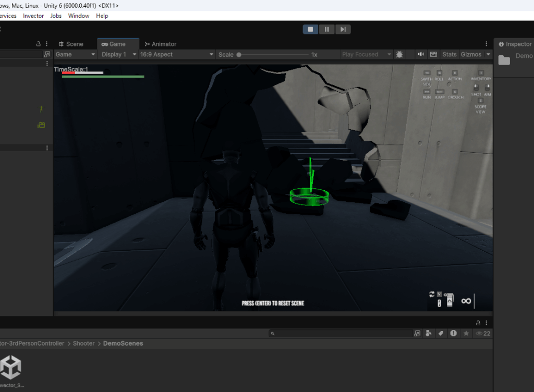This screenshot has height=392, width=534.
Task: Click the Project panel search field
Action: pos(344,333)
